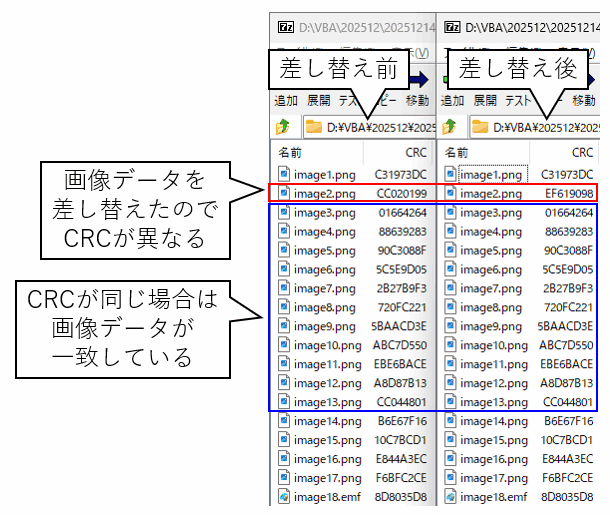Click the file icon of image2.png with CRC EF619098

(450, 193)
